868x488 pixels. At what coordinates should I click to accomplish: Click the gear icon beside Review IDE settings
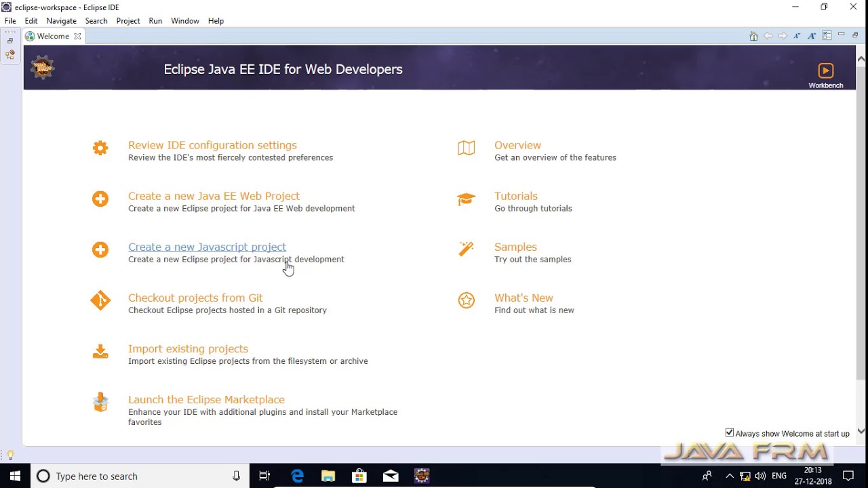[100, 148]
